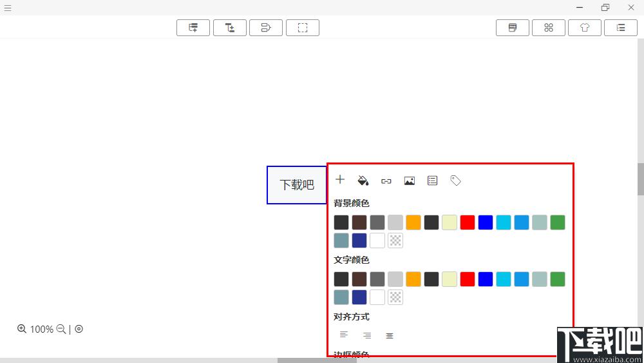This screenshot has height=363, width=644.
Task: Click the note list icon in the panel
Action: point(433,181)
